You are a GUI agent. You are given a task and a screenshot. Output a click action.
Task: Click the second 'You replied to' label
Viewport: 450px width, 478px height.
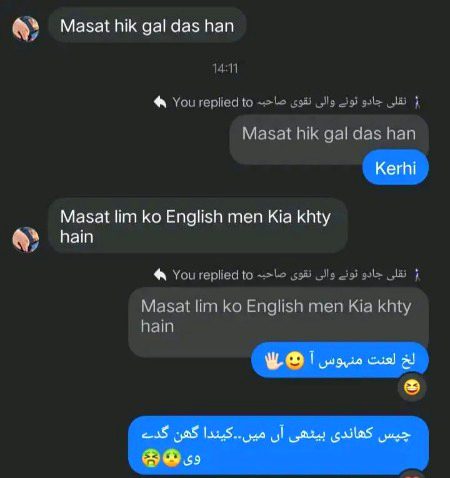coord(213,275)
